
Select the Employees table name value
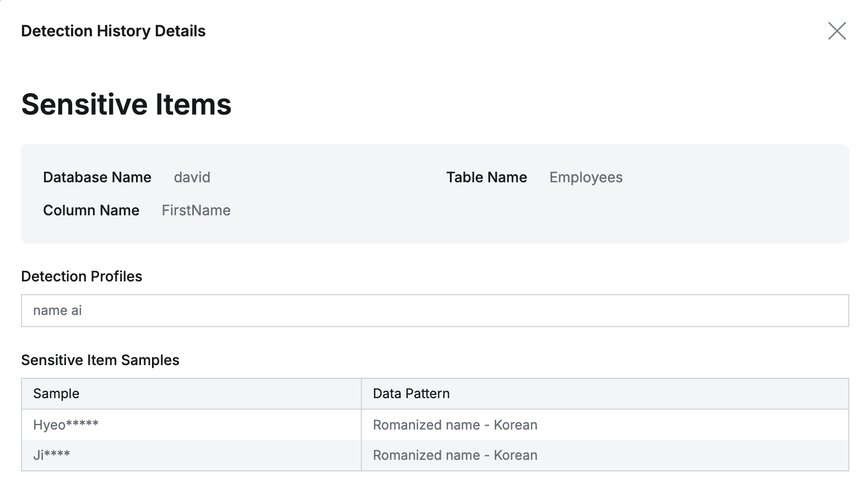(x=585, y=177)
